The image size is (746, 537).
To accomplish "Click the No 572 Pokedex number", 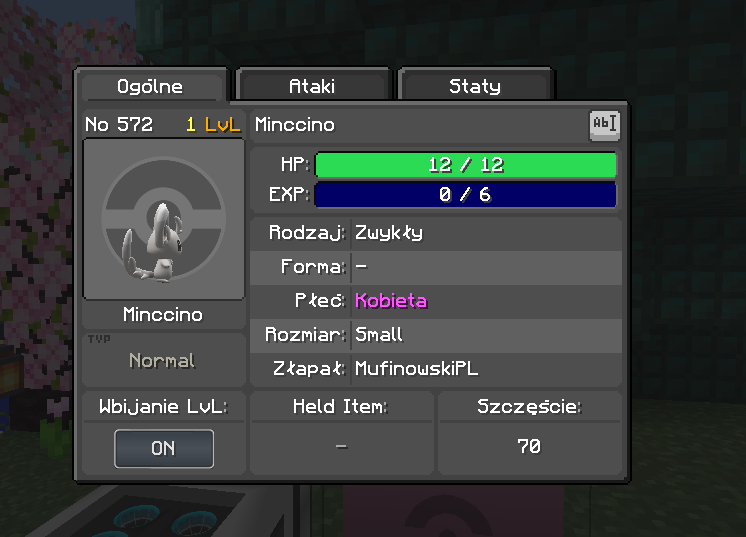I will (119, 125).
